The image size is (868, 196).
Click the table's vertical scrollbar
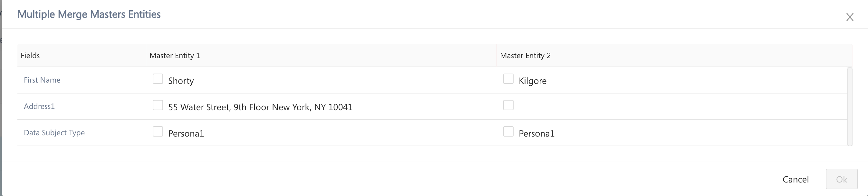click(x=849, y=107)
